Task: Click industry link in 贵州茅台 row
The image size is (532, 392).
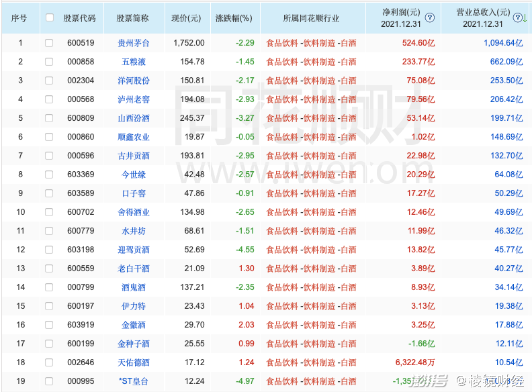Action: click(x=311, y=43)
